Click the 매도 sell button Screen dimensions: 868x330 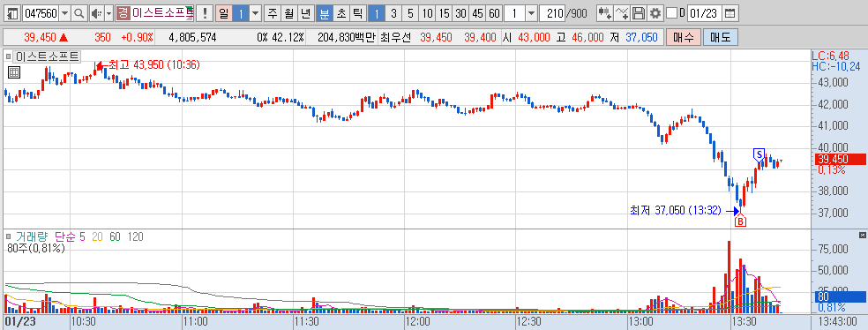720,38
